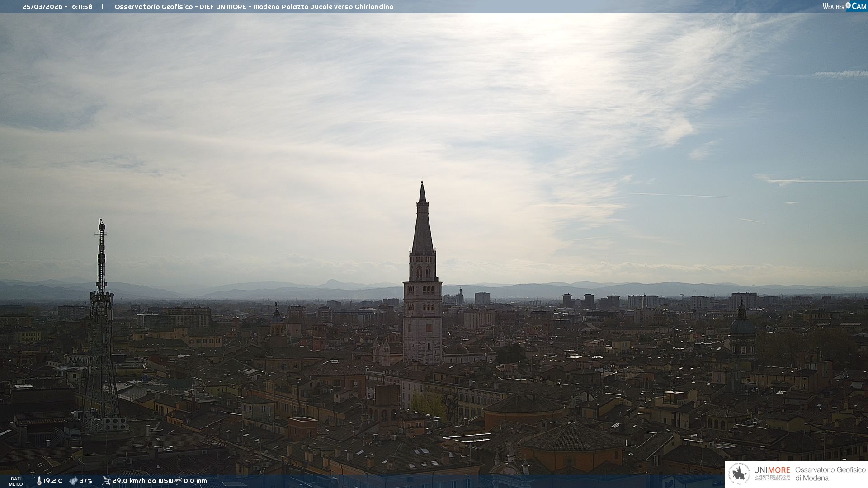Click the thermometer temperature icon

coord(39,481)
